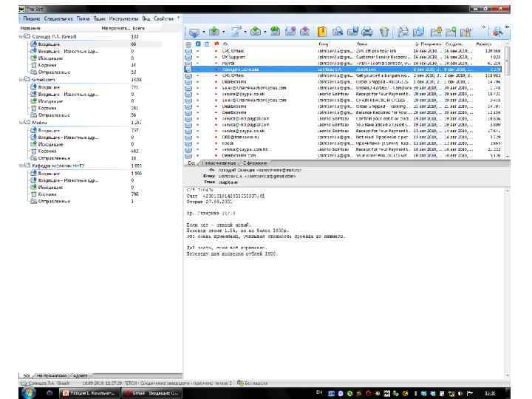Click the get new mail toolbar icon

tap(194, 32)
